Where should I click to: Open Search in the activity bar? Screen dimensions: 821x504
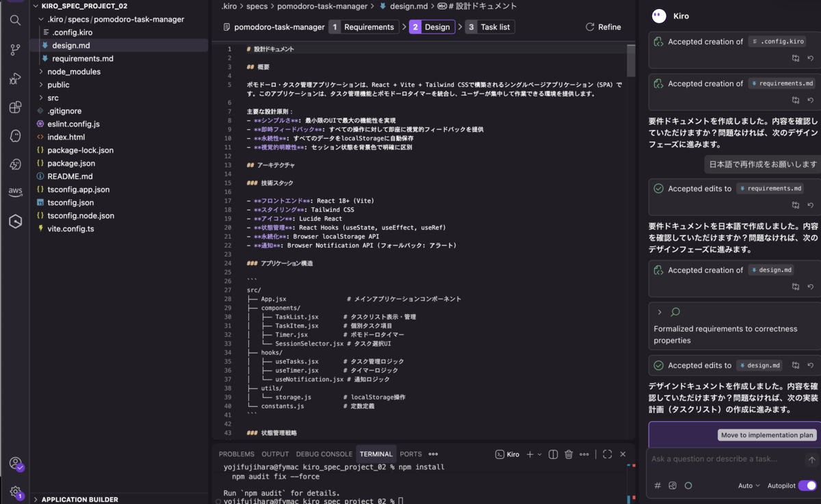coord(15,21)
